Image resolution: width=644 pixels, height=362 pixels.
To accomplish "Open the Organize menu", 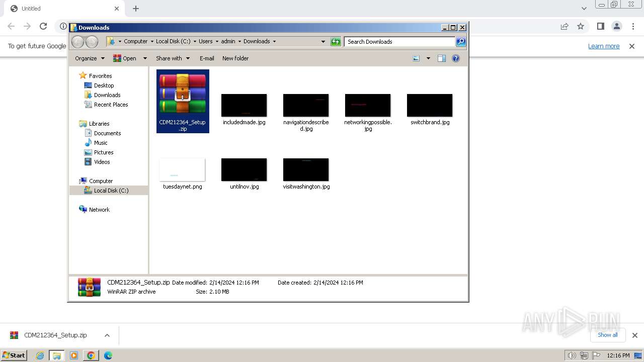I will (x=90, y=58).
